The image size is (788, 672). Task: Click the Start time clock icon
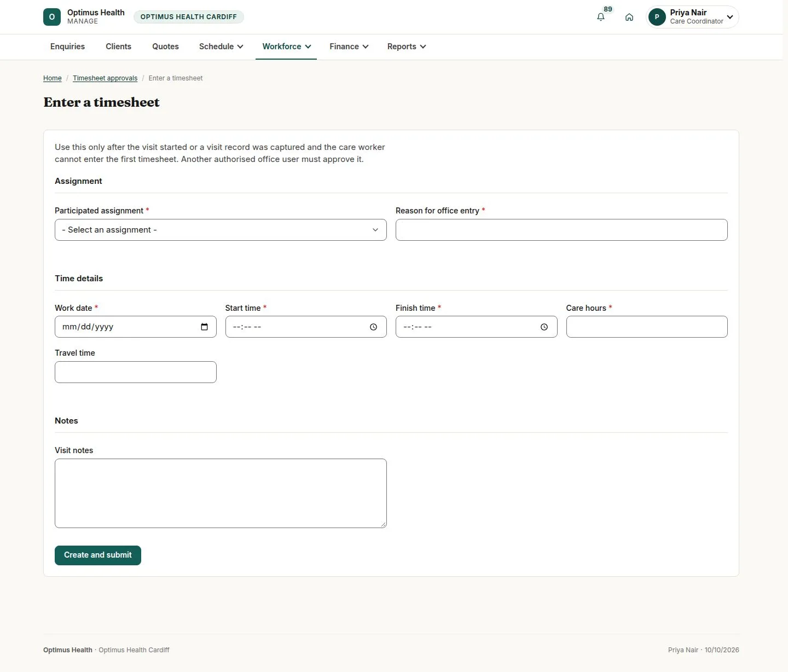(373, 327)
